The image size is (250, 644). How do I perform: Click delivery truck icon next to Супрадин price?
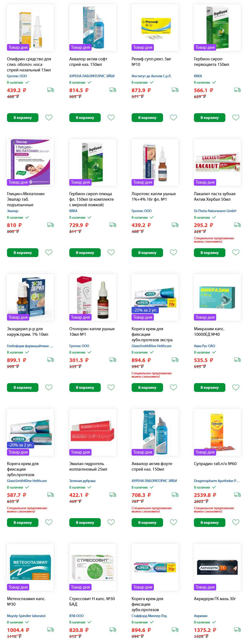pos(238,495)
